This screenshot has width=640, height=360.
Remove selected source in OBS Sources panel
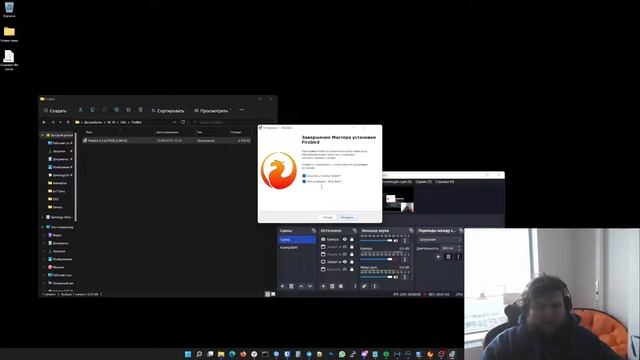click(x=332, y=286)
